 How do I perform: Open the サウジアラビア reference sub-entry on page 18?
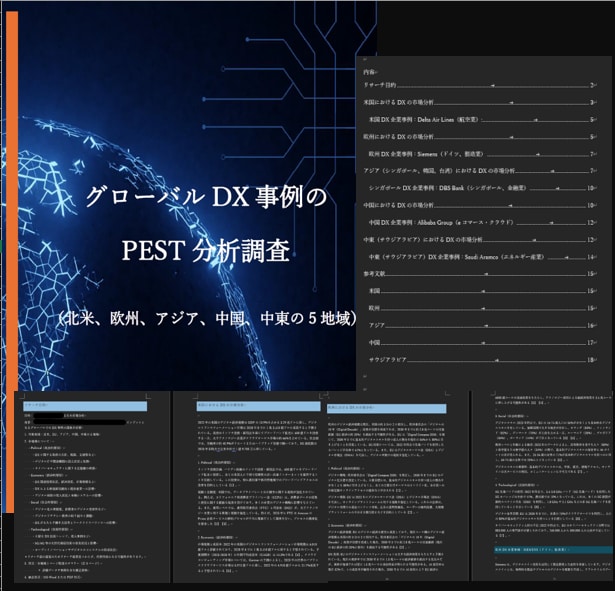tap(482, 360)
